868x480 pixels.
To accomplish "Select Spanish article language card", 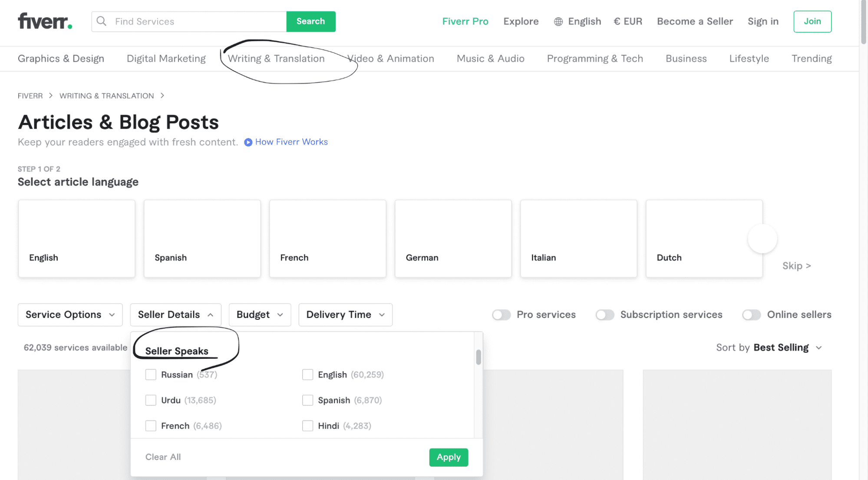I will point(202,238).
